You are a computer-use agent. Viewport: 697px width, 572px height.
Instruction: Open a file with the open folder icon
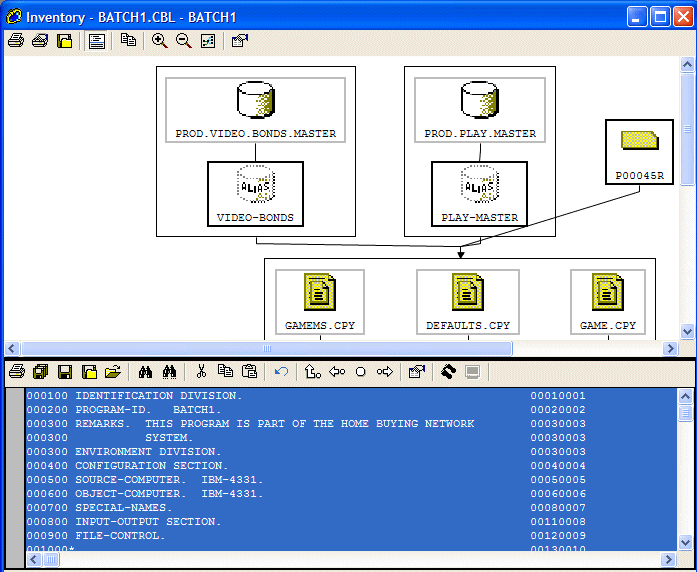[x=113, y=371]
